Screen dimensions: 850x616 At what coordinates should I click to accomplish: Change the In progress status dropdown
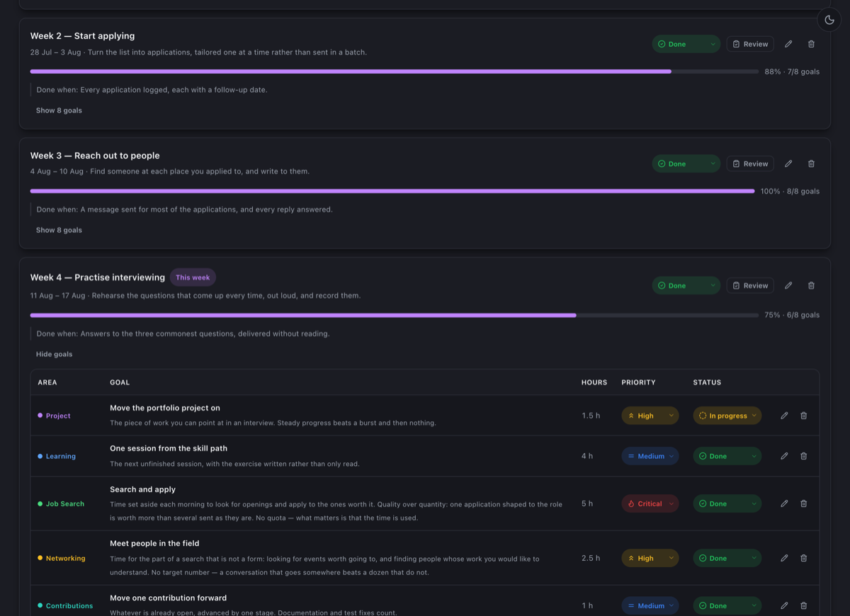click(727, 416)
